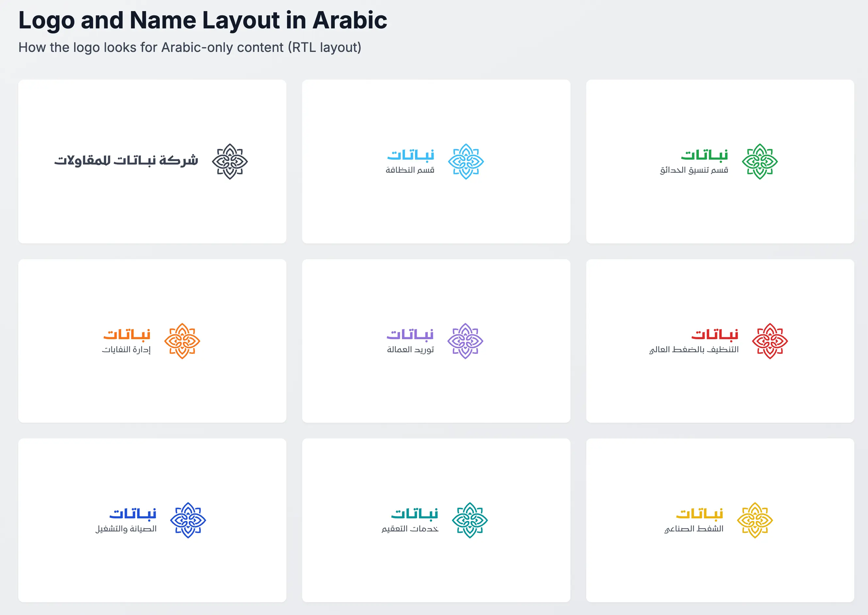
Task: Click the purple flower logo icon
Action: click(465, 341)
